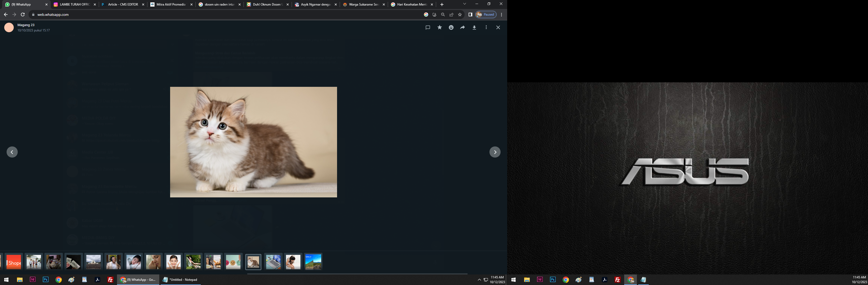Click the reply message icon in viewer toolbar
This screenshot has height=285, width=868.
click(428, 28)
